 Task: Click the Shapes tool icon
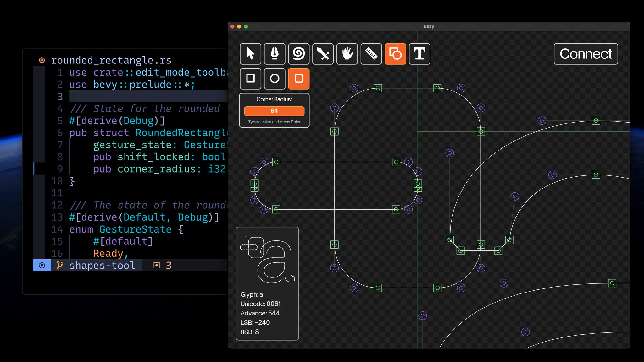[x=395, y=54]
